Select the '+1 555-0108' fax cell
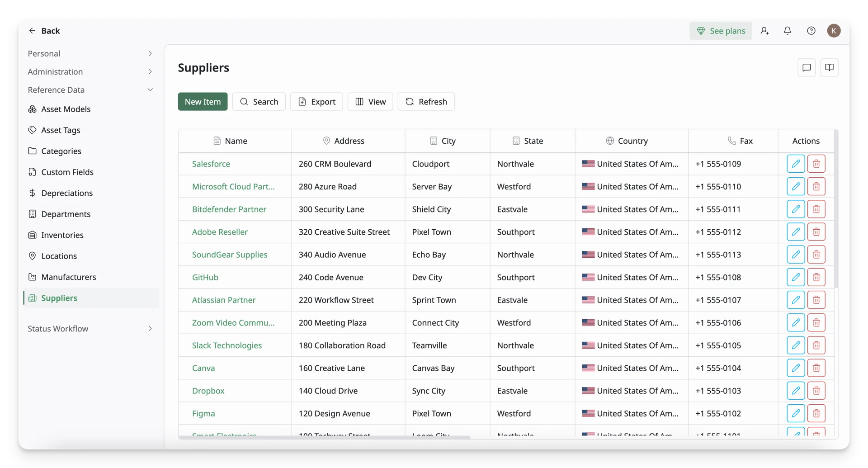Screen dimensions: 868x468 coord(733,277)
